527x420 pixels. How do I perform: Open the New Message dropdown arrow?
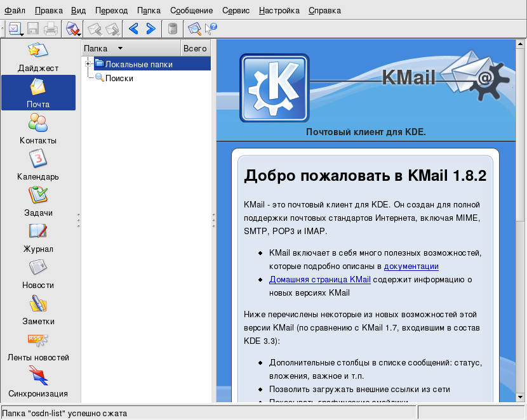(22, 32)
